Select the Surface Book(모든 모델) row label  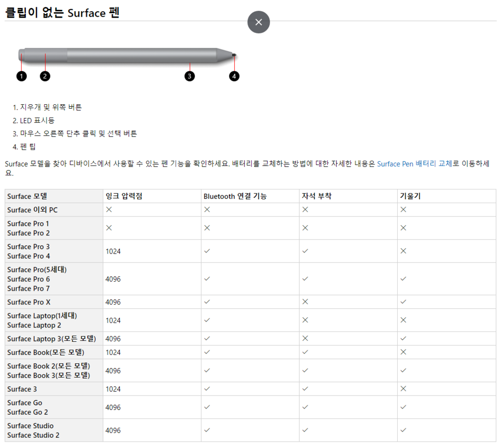pyautogui.click(x=46, y=353)
